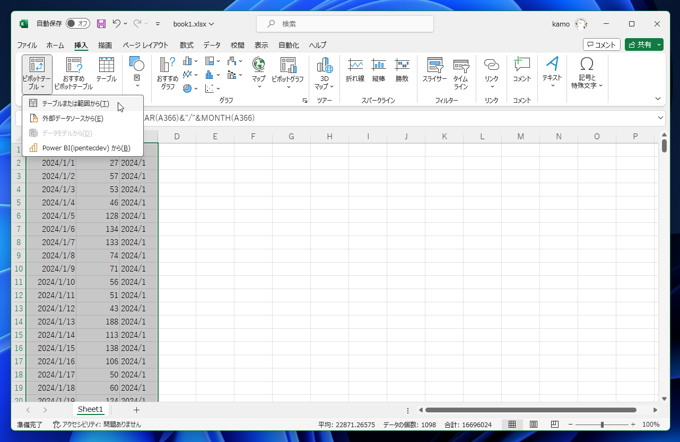Open the PivotChart (ピボットグラフ) button
The image size is (680, 442).
(288, 73)
